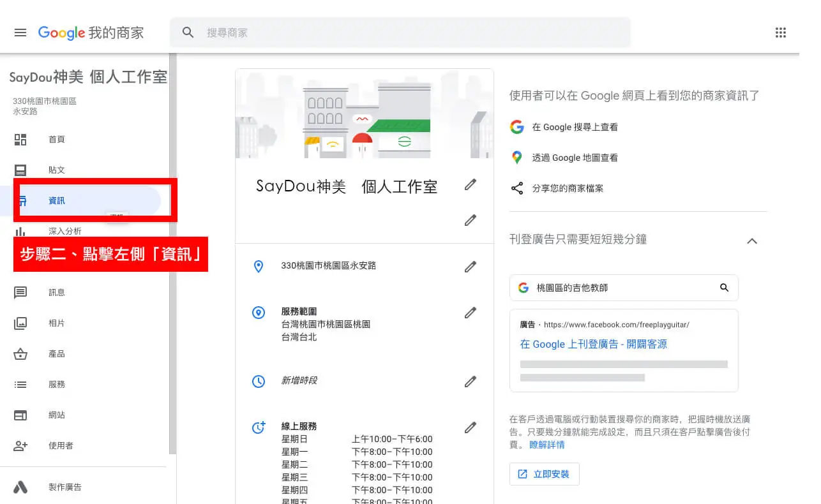
Task: Open the Google apps grid
Action: pos(780,33)
